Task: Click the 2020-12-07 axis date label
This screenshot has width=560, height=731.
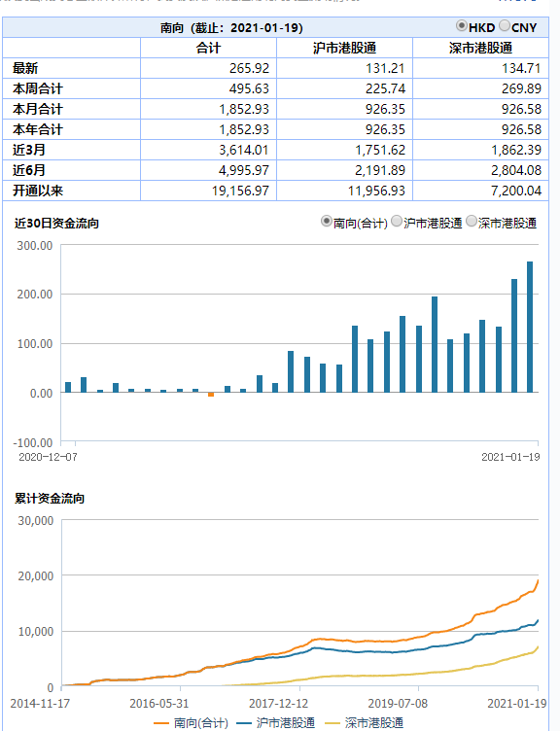Action: coord(48,457)
